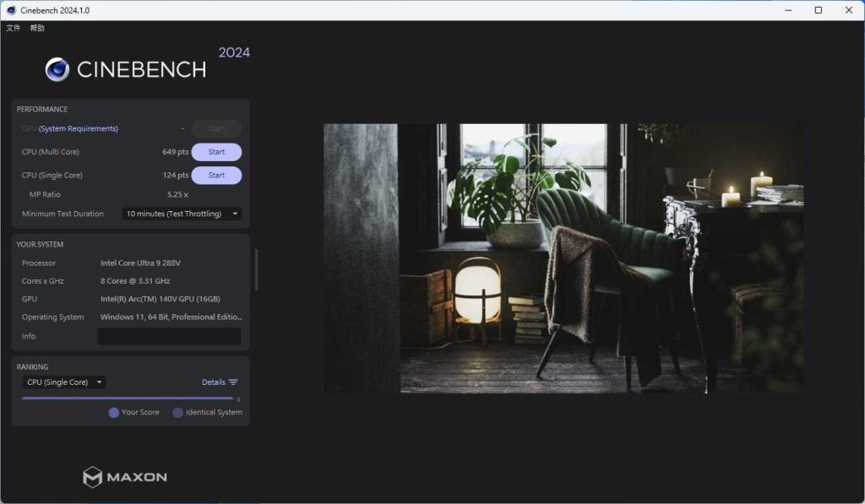865x504 pixels.
Task: Start the CPU (Single Core) test
Action: [216, 176]
